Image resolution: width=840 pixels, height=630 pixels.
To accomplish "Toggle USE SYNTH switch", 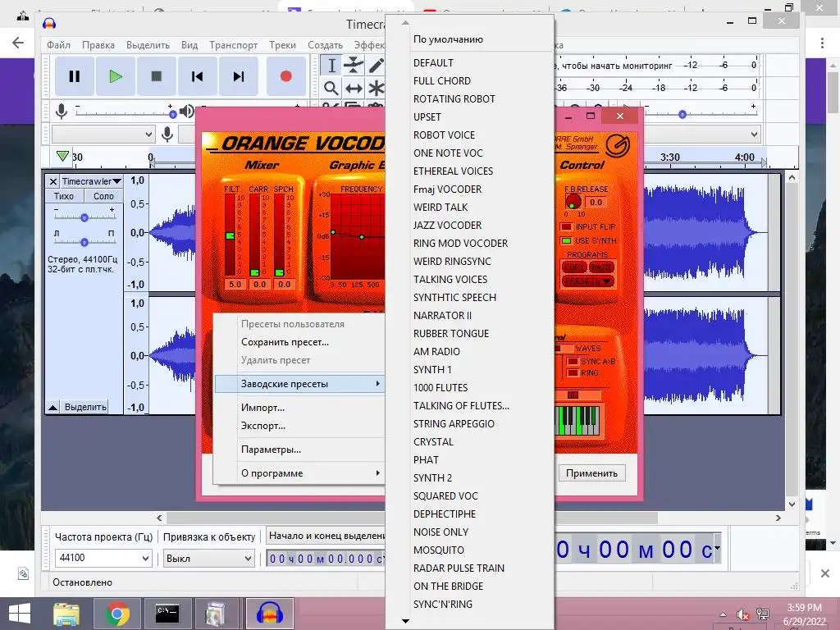I will 566,241.
